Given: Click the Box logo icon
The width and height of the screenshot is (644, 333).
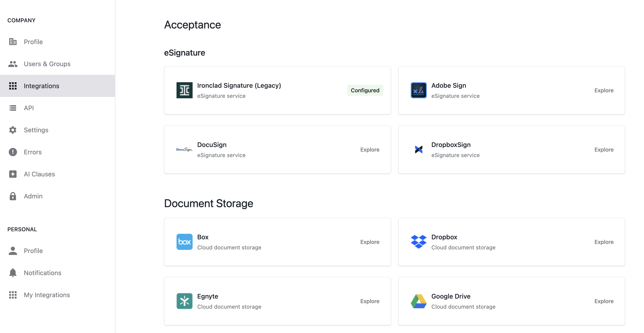Looking at the screenshot, I should click(185, 242).
